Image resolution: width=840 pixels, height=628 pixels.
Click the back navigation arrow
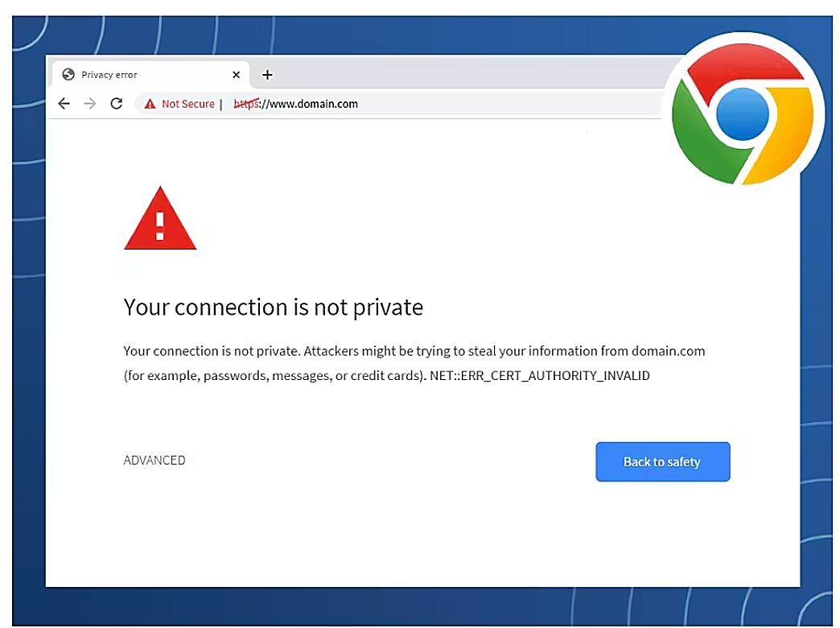[x=64, y=104]
